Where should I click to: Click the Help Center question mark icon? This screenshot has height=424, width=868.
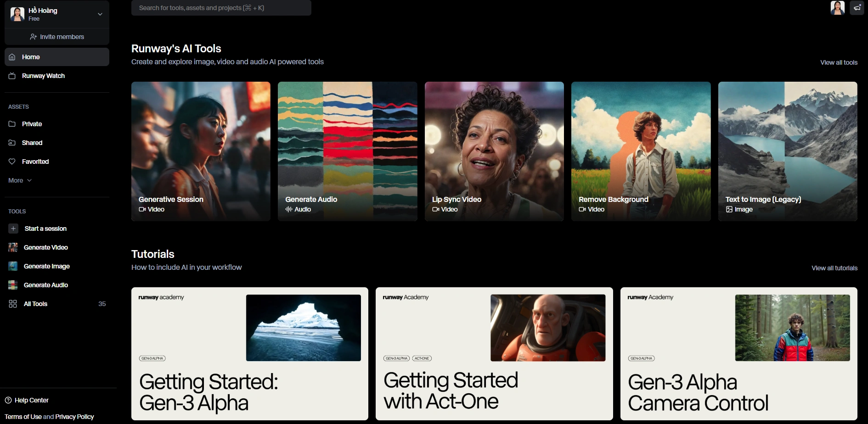pos(8,400)
